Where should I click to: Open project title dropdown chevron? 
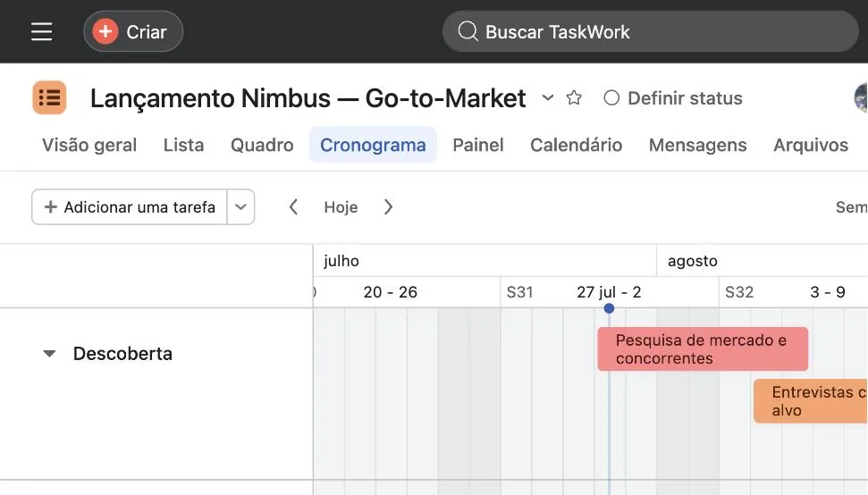(x=547, y=98)
